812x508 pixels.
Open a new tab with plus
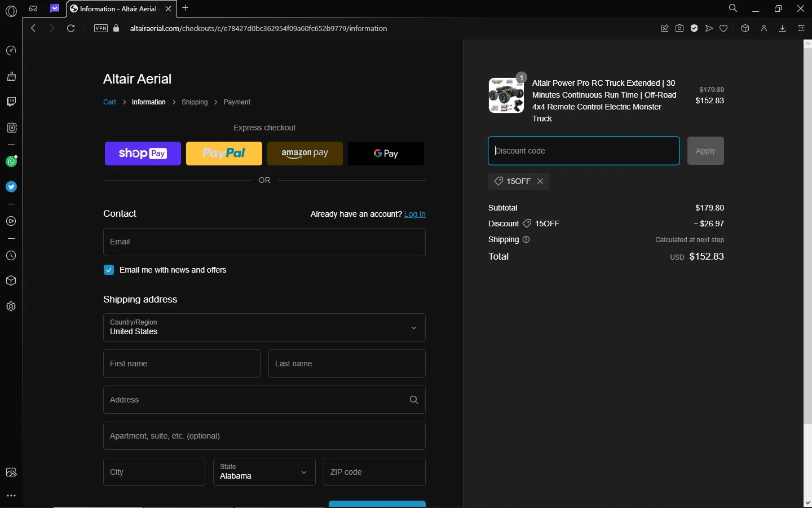click(186, 8)
